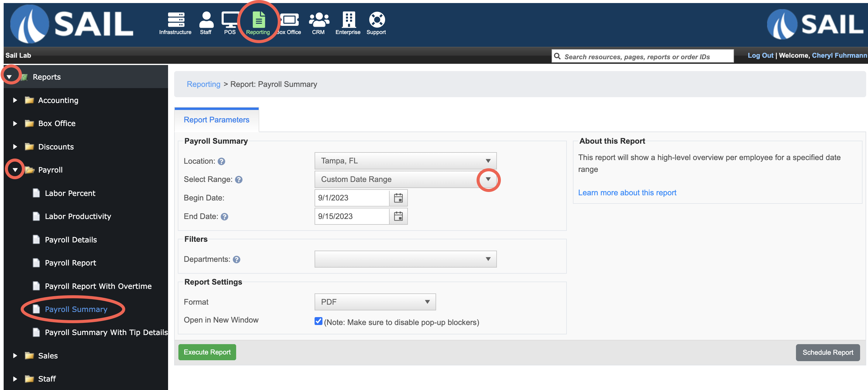Click the Staff person icon
This screenshot has width=868, height=390.
tap(206, 20)
